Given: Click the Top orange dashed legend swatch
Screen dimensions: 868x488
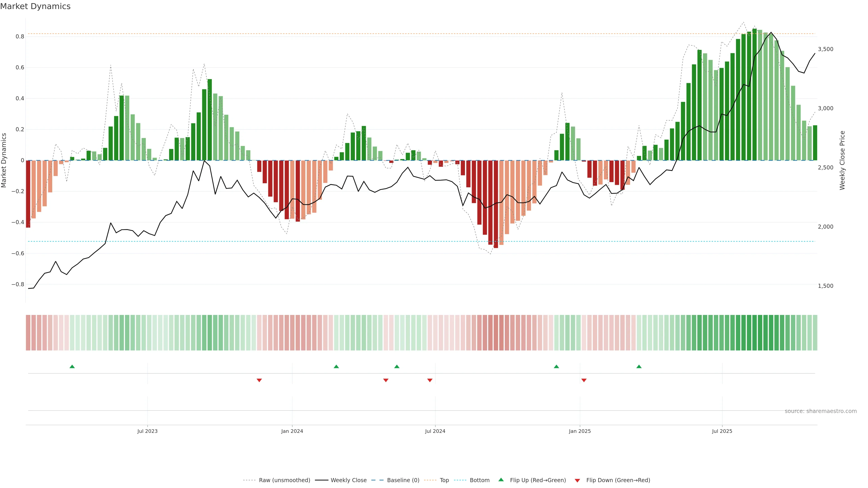Looking at the screenshot, I should (430, 480).
